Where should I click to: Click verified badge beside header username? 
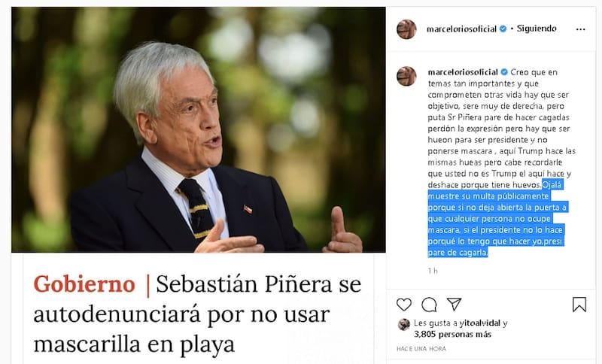click(x=503, y=29)
